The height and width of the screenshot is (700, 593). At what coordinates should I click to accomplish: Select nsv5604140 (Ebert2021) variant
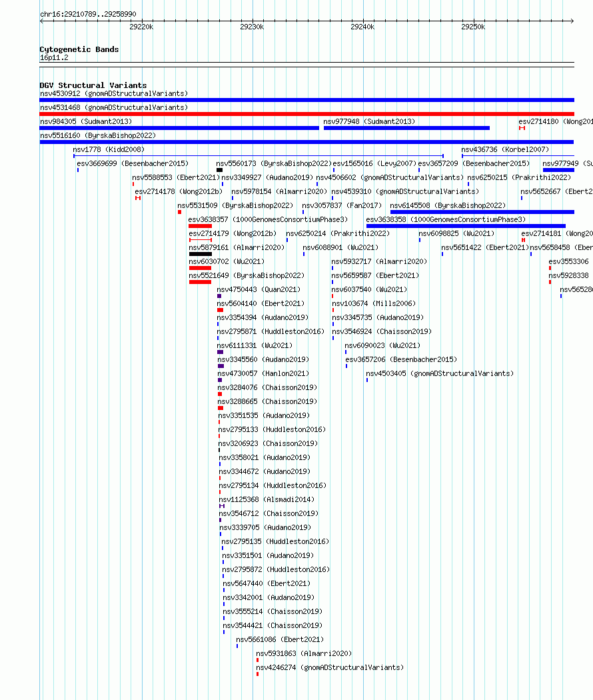click(261, 303)
